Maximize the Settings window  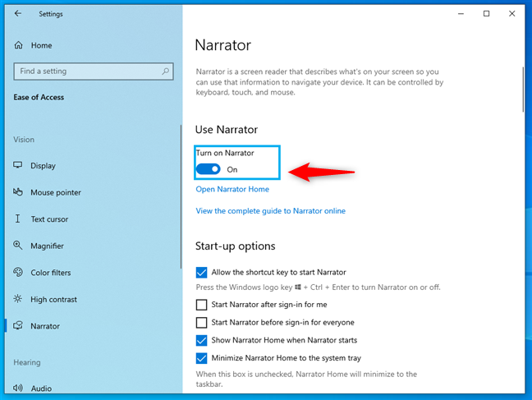click(x=486, y=14)
